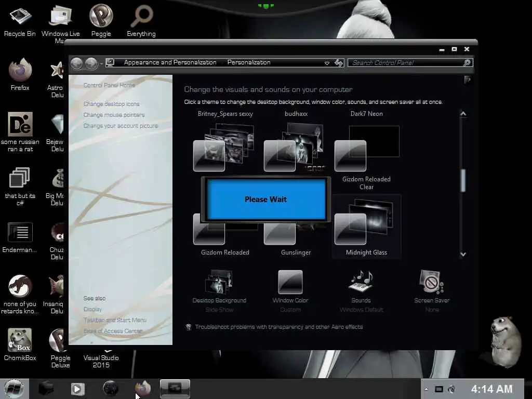The image size is (532, 399).
Task: Open the dark box taskbar icon next to Start
Action: tap(46, 389)
